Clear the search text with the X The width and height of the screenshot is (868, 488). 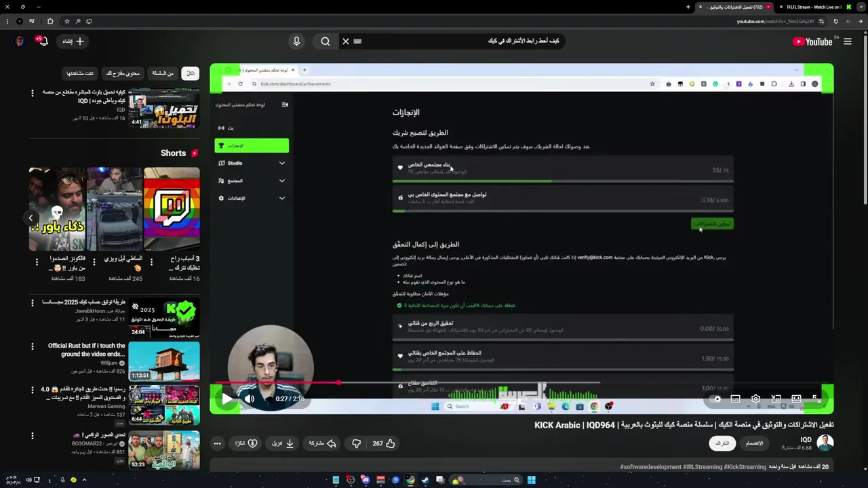[346, 41]
